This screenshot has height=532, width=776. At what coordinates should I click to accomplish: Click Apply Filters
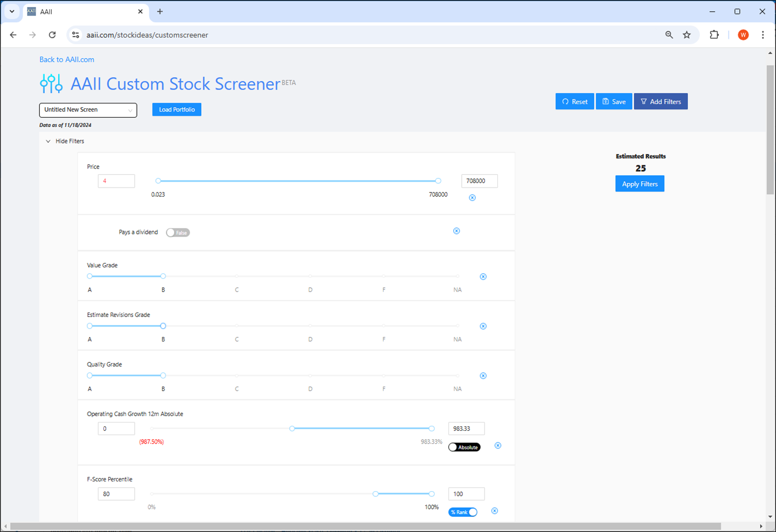640,184
